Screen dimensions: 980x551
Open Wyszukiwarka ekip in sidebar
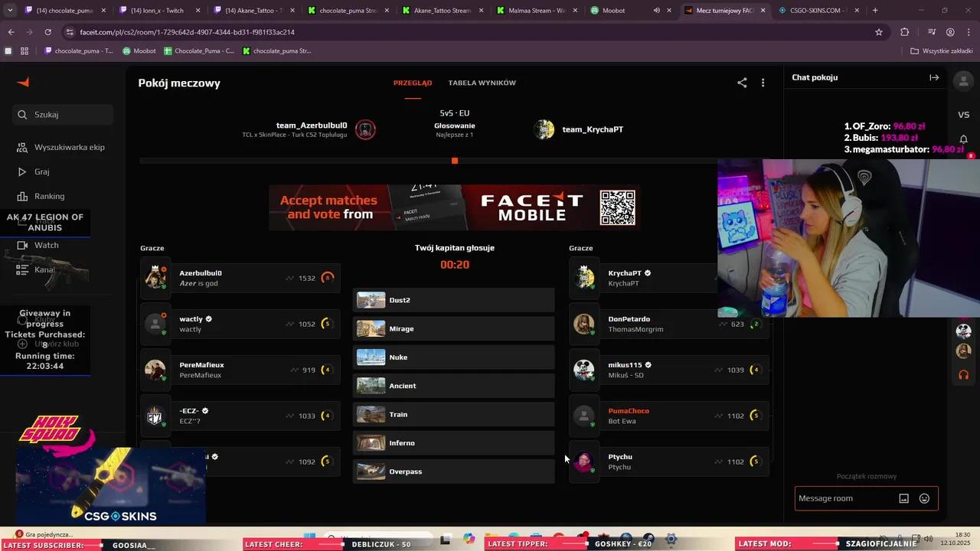[61, 147]
